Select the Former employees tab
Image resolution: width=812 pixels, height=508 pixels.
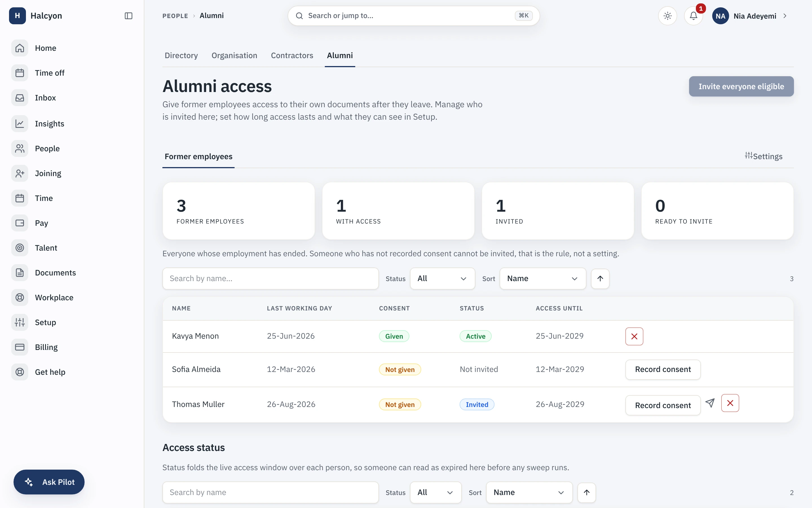point(199,157)
